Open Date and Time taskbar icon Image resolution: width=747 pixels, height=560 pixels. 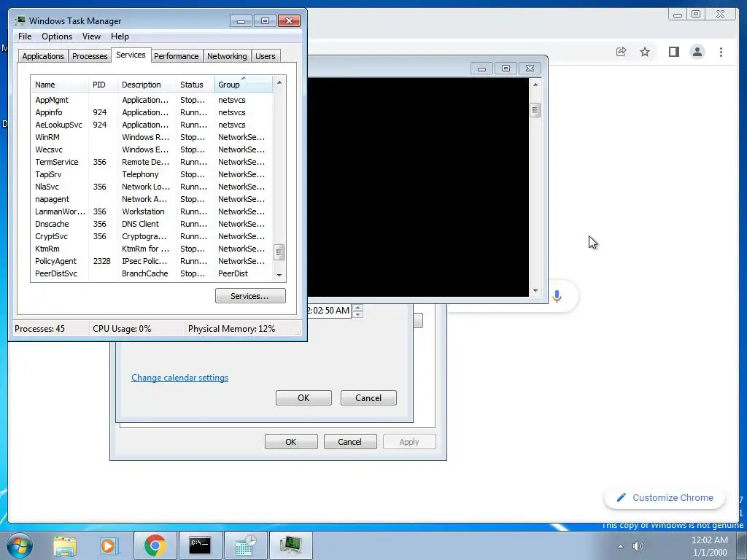pyautogui.click(x=245, y=545)
